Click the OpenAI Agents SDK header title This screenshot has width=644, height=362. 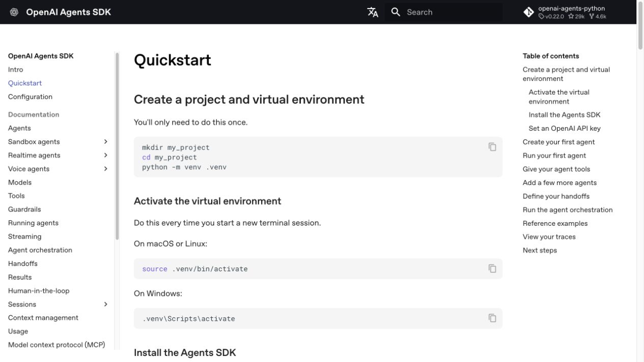[x=68, y=12]
